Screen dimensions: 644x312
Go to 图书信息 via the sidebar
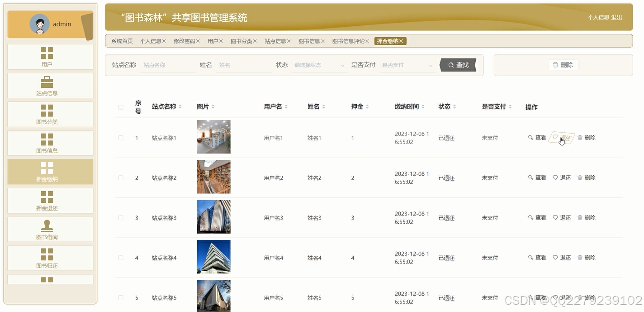(x=50, y=143)
